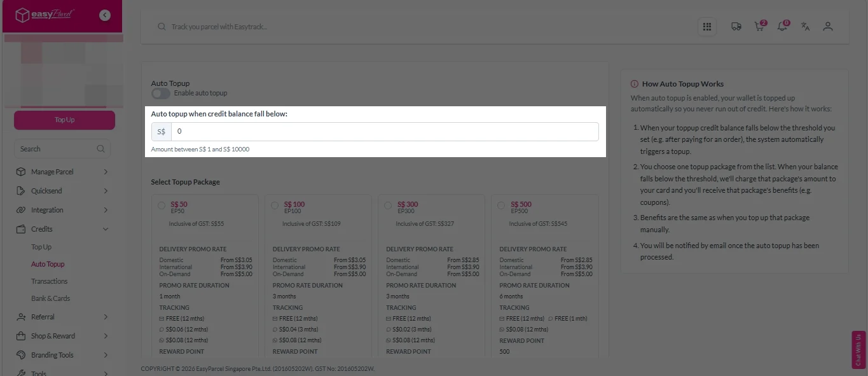Toggle the Enable auto topup switch

pyautogui.click(x=160, y=94)
